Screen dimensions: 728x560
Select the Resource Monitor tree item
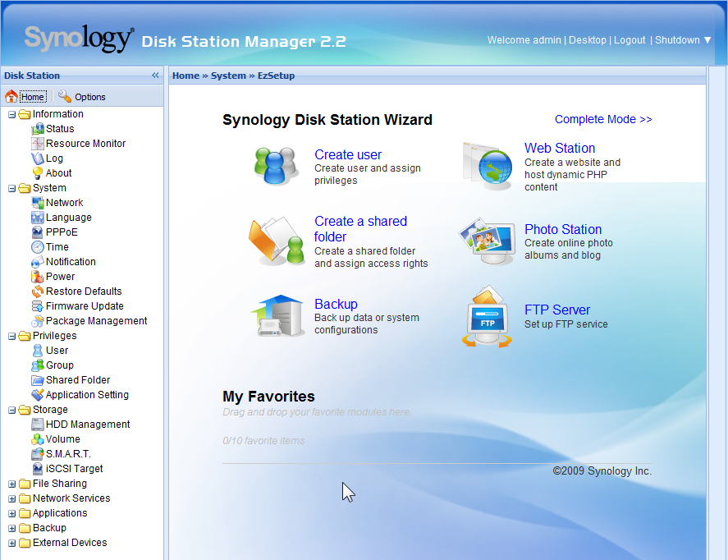[x=85, y=144]
